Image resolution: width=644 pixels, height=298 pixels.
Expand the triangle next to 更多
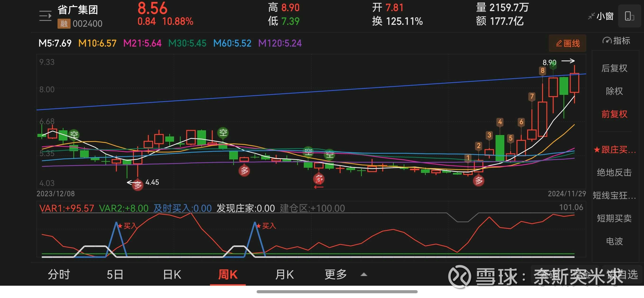tap(364, 275)
